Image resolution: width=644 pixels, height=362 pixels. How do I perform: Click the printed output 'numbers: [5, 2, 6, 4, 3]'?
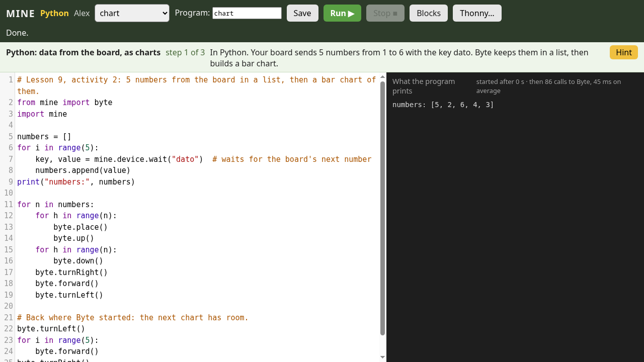pos(443,105)
